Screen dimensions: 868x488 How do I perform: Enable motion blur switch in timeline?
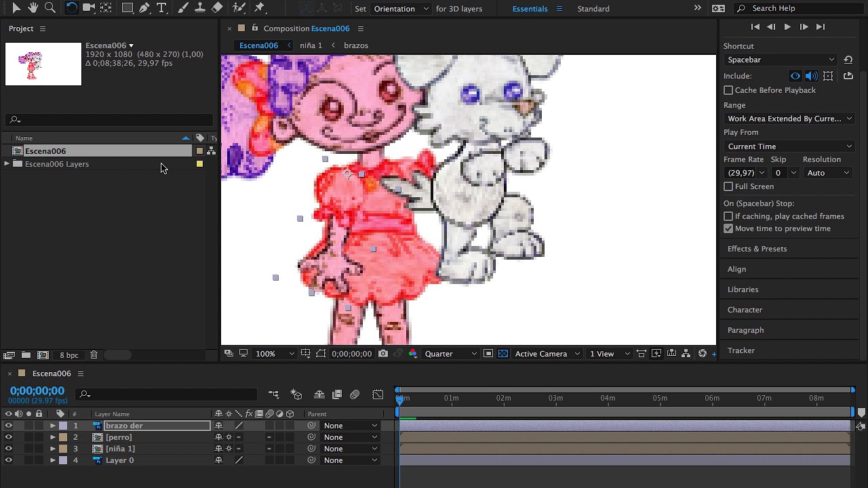355,394
